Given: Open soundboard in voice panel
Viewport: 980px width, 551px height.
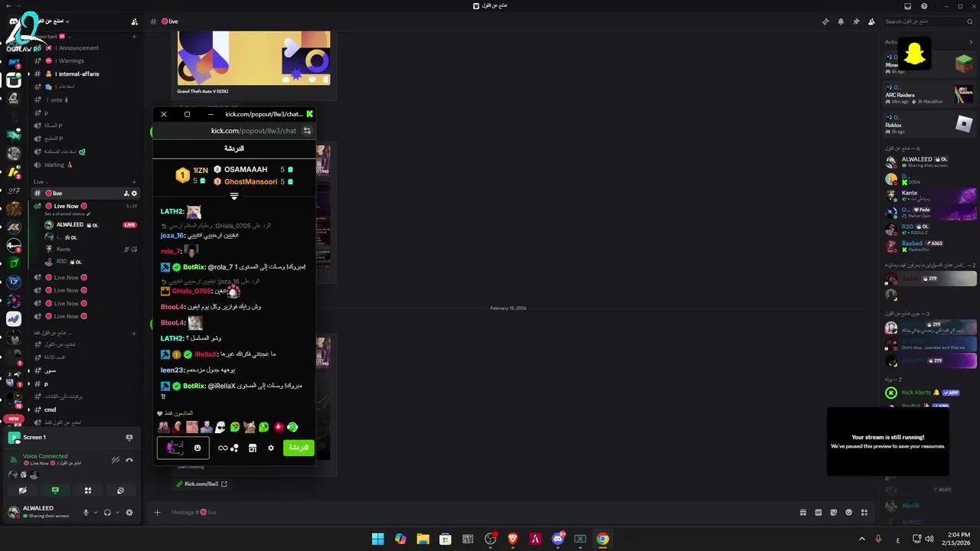Looking at the screenshot, I should pos(120,491).
